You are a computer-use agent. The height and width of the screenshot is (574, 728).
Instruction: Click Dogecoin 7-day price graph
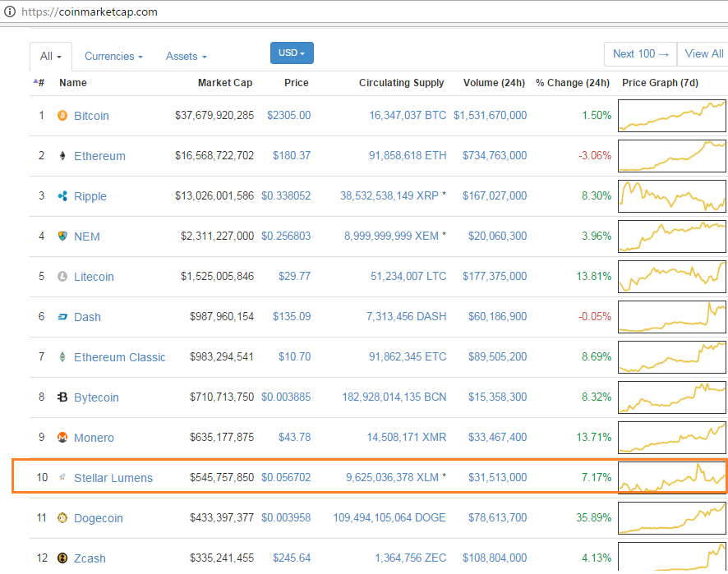(x=672, y=518)
